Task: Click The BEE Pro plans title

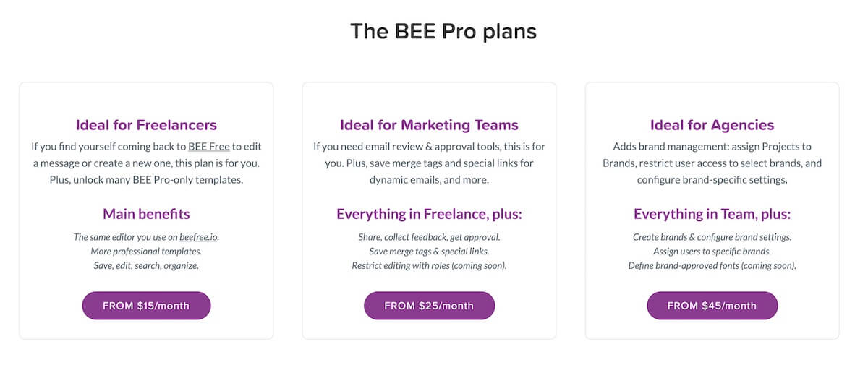Action: point(443,31)
